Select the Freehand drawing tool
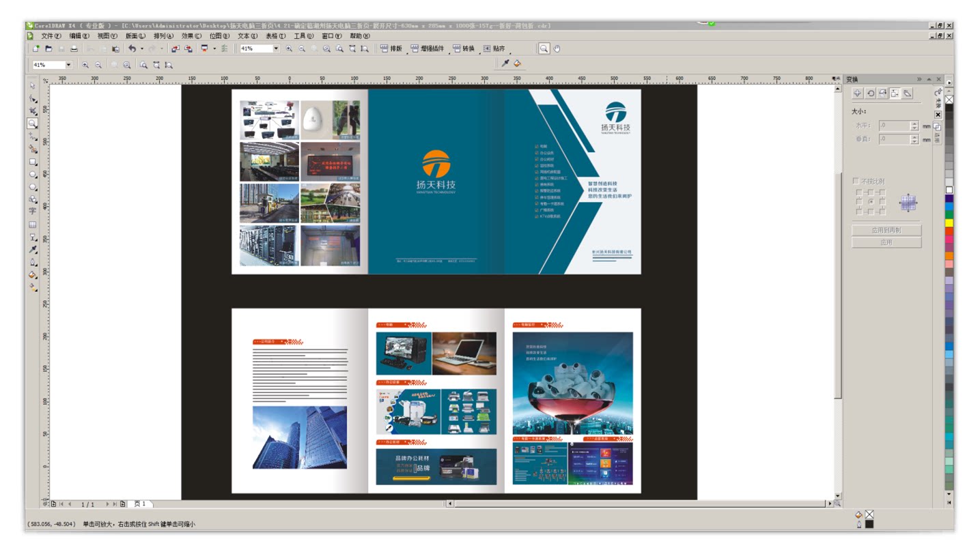This screenshot has height=552, width=980. (x=32, y=136)
